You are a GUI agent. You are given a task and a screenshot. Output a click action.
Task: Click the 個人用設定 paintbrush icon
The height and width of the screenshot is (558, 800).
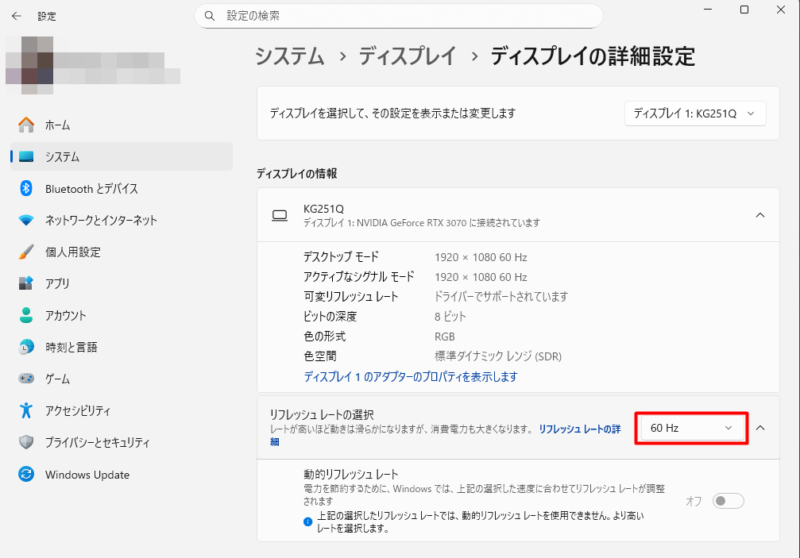point(26,251)
